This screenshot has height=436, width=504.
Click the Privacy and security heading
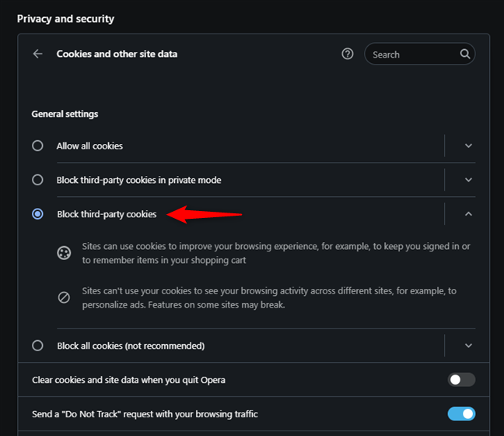click(65, 19)
